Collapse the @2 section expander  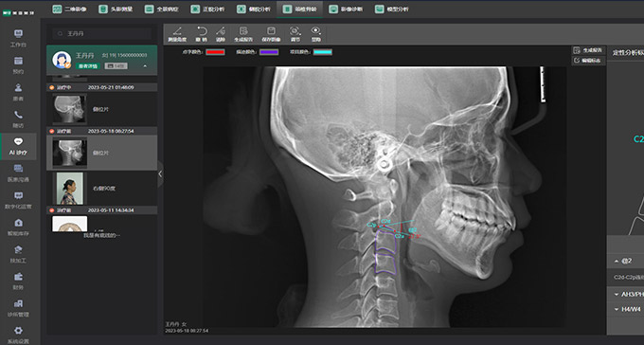click(x=617, y=261)
